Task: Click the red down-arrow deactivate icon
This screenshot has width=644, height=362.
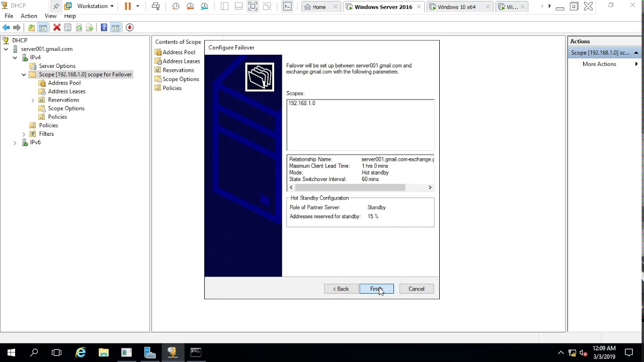Action: click(x=130, y=28)
